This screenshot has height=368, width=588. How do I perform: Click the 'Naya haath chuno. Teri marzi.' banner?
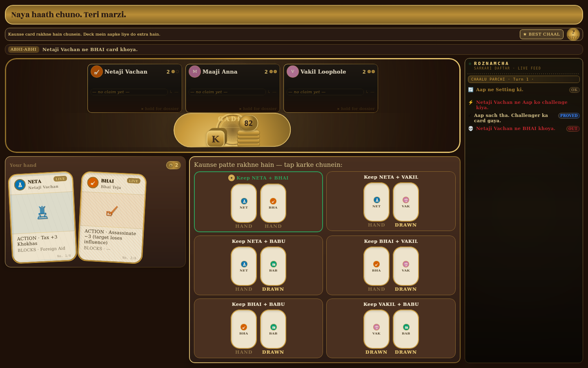click(x=294, y=15)
